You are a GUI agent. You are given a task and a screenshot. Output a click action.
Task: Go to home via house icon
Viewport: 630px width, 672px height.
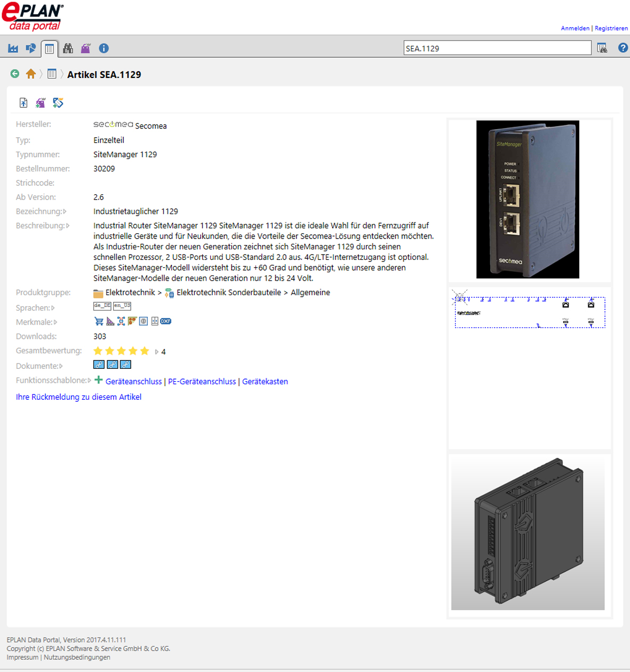click(x=31, y=74)
